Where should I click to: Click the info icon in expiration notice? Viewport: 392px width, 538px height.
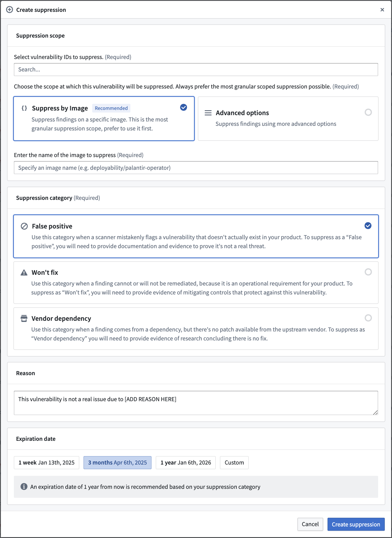point(24,487)
